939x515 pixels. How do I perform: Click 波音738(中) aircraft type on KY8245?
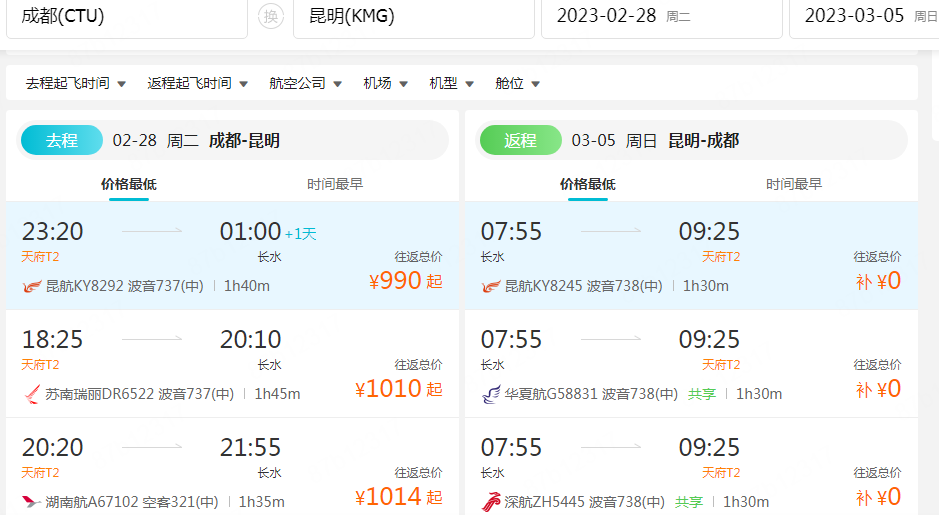625,286
